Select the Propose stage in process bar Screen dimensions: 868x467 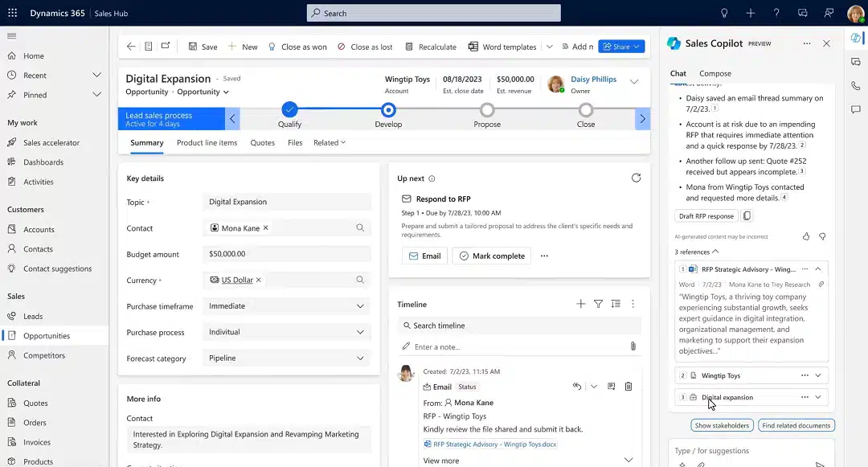[x=487, y=110]
